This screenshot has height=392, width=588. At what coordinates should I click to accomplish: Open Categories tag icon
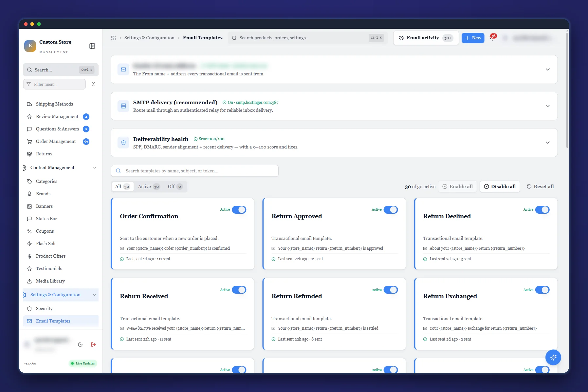pos(29,182)
